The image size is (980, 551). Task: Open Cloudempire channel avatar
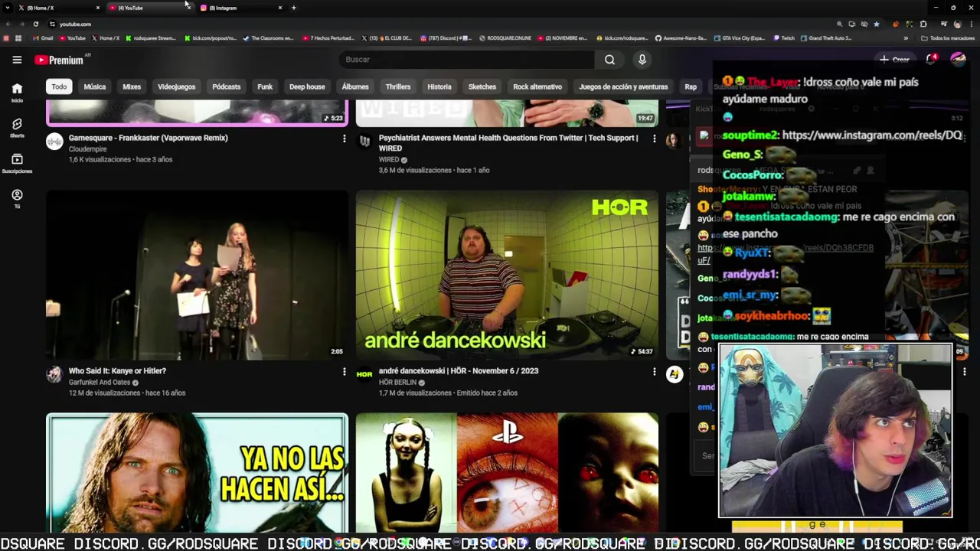54,141
